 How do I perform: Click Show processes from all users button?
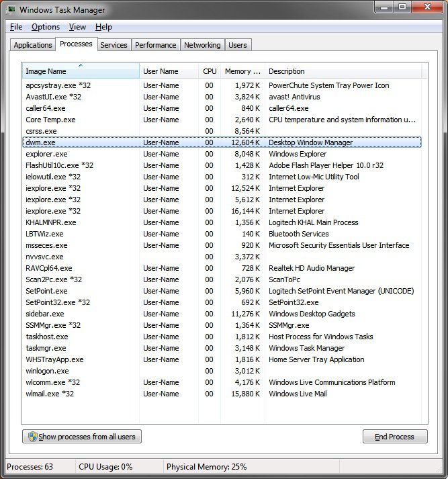(x=82, y=437)
